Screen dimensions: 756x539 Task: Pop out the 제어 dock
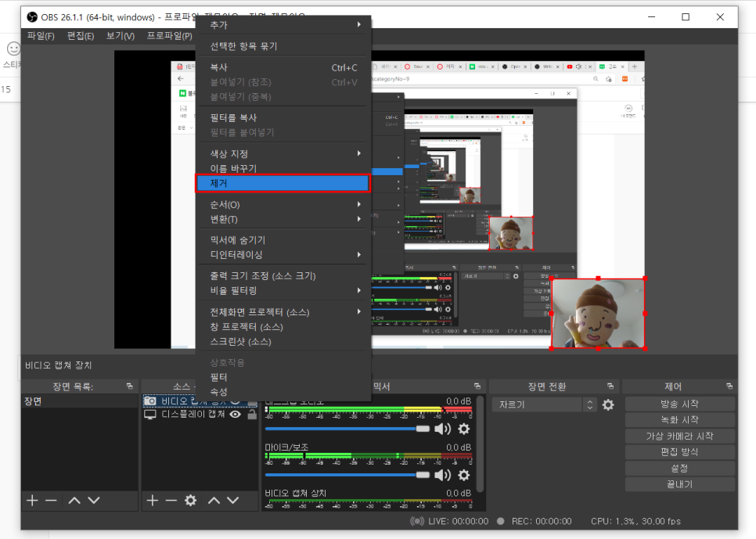[729, 386]
